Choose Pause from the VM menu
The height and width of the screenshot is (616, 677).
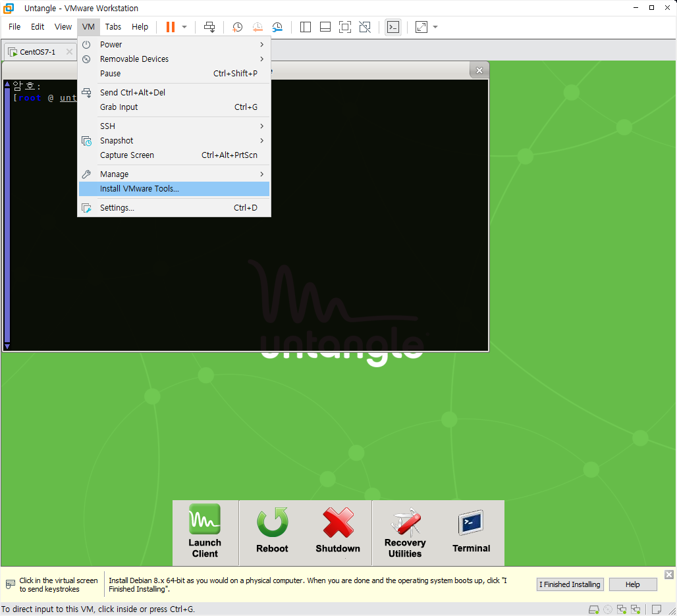pyautogui.click(x=174, y=73)
